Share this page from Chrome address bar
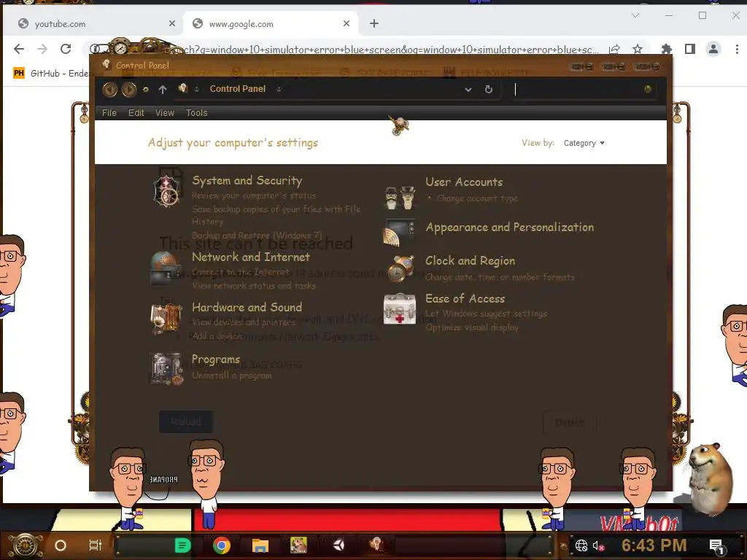The width and height of the screenshot is (747, 560). click(614, 49)
